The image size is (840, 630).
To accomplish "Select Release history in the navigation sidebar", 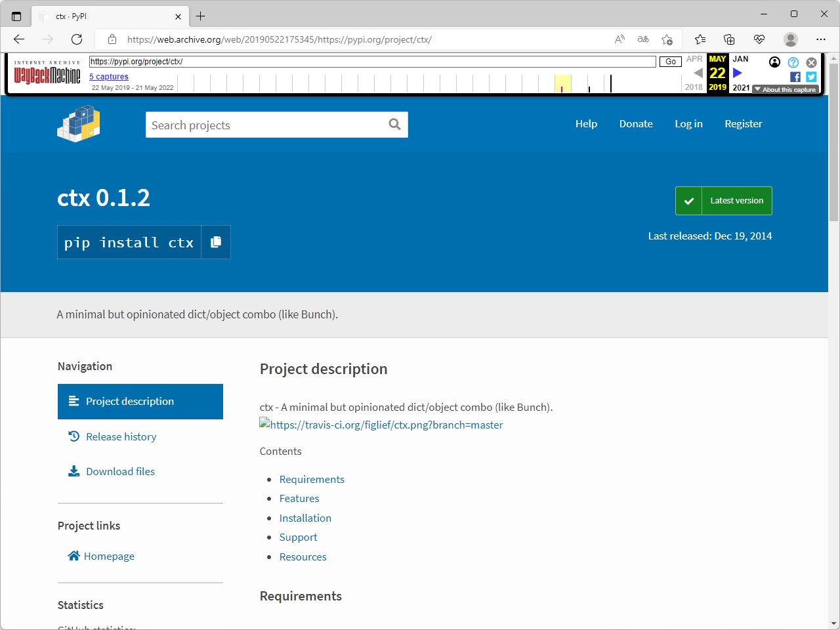I will click(121, 436).
